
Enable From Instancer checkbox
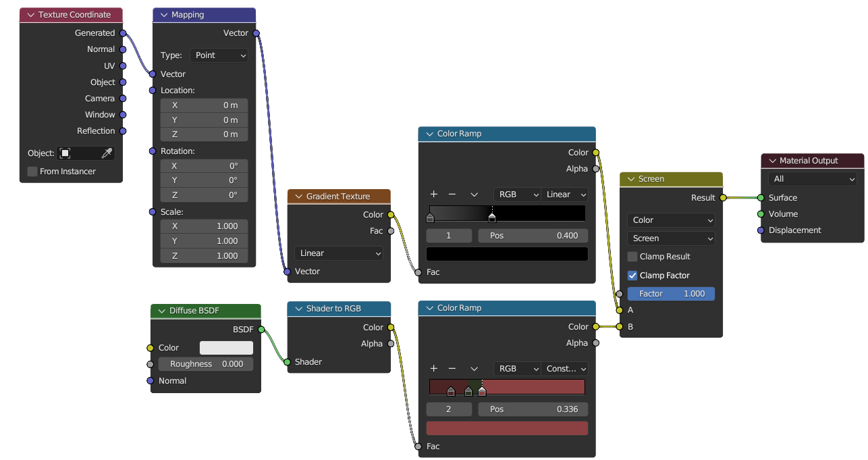coord(32,172)
